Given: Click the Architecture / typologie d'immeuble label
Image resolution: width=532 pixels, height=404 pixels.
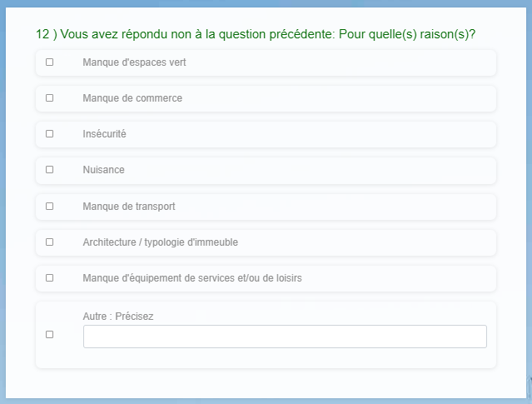Looking at the screenshot, I should tap(161, 242).
